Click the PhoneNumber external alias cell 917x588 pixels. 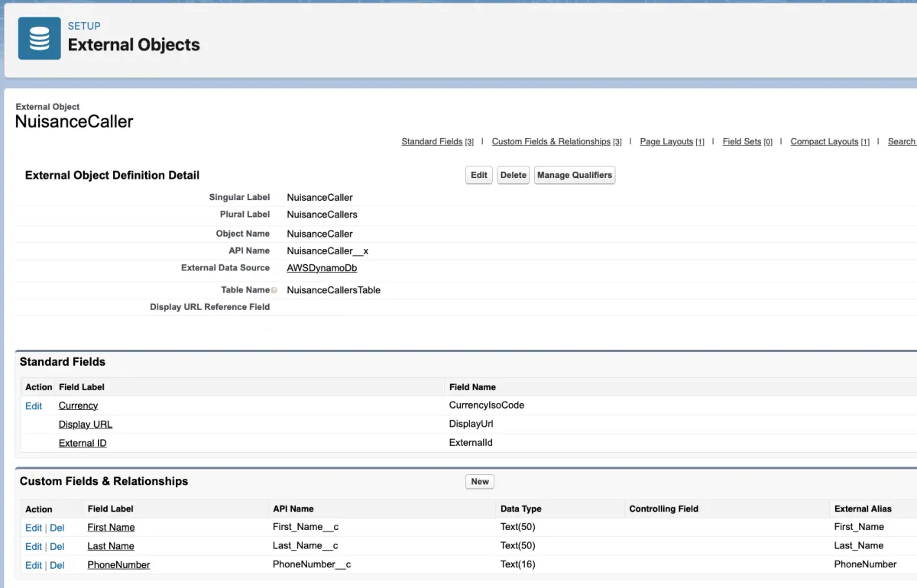[x=865, y=564]
